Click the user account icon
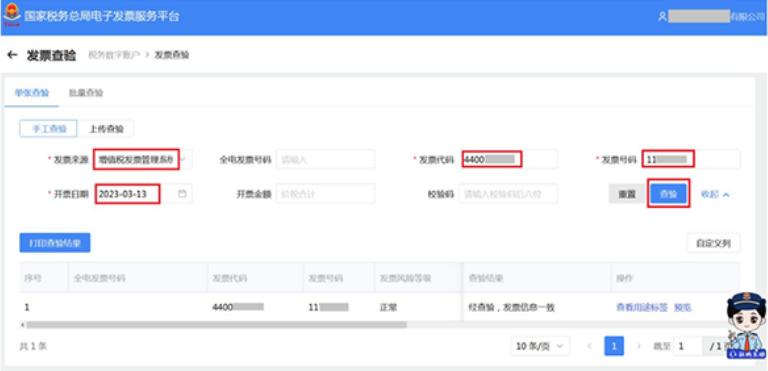The height and width of the screenshot is (371, 768). pyautogui.click(x=663, y=16)
